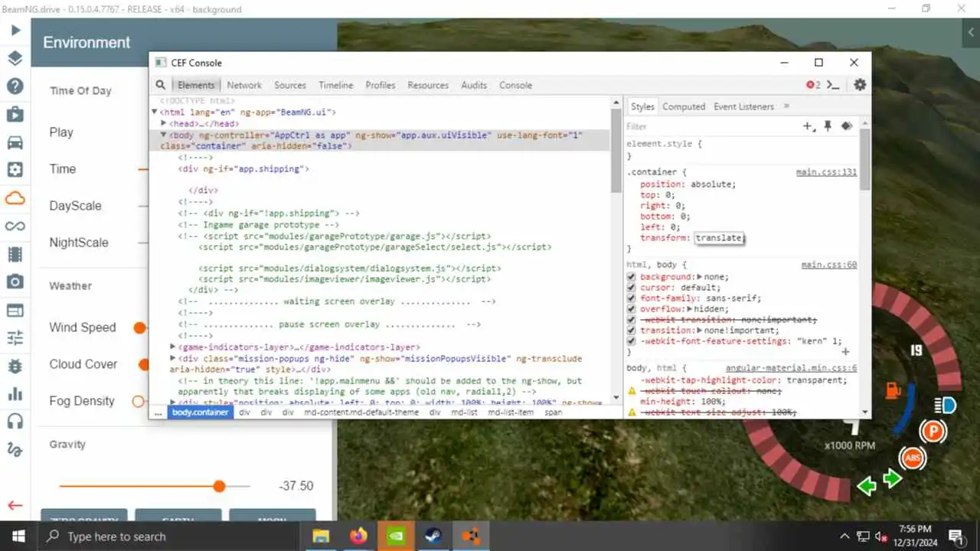Viewport: 980px width, 551px height.
Task: Click the Fog Density slider handle
Action: [x=139, y=401]
